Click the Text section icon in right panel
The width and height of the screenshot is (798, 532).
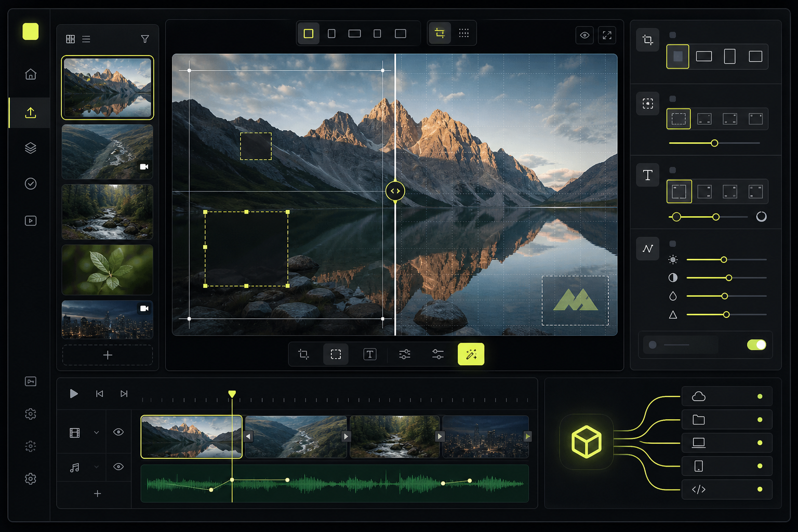point(648,175)
